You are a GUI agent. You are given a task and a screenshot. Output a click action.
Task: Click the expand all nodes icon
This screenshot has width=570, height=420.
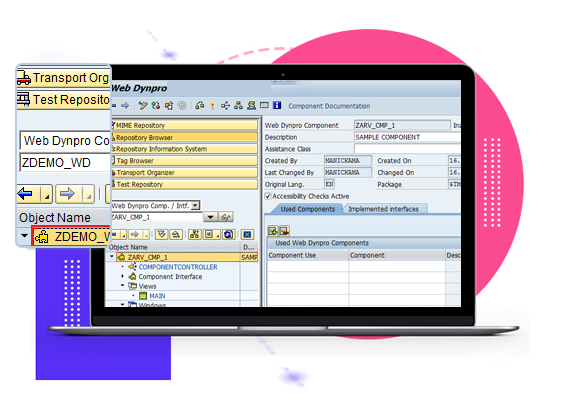(x=161, y=235)
